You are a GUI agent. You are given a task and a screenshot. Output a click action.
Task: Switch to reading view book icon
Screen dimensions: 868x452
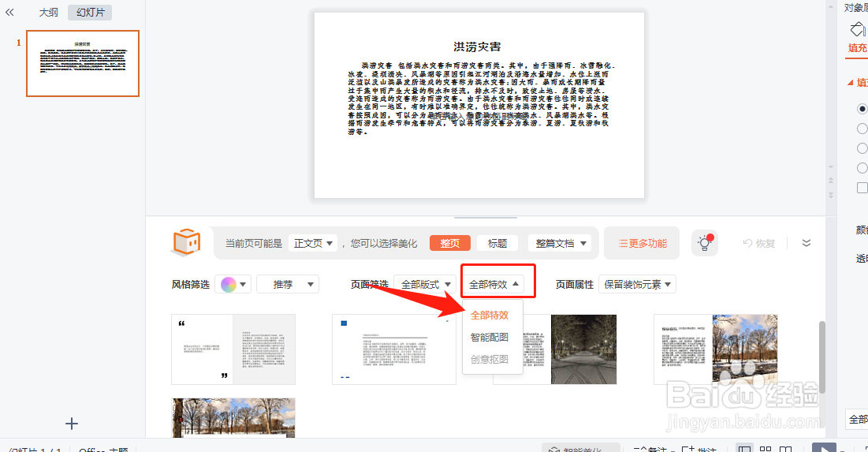[785, 448]
